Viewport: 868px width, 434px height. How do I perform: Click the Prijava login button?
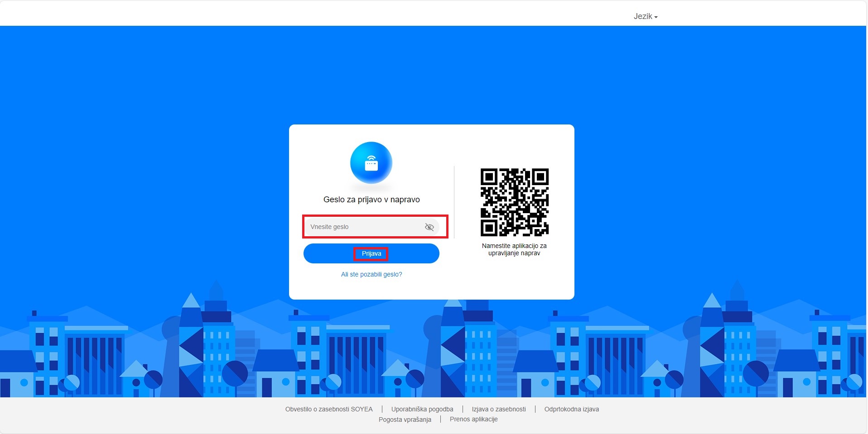371,253
